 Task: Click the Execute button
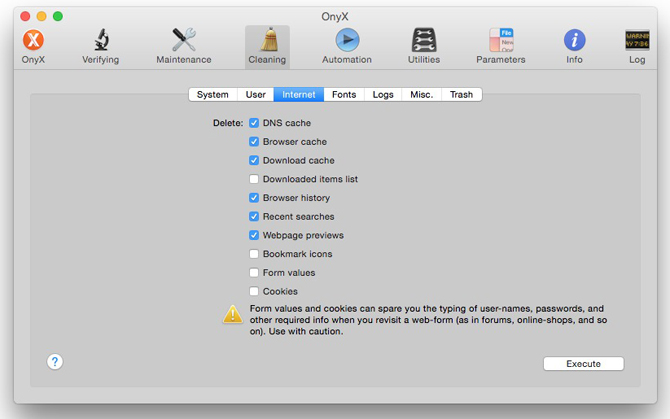click(584, 363)
